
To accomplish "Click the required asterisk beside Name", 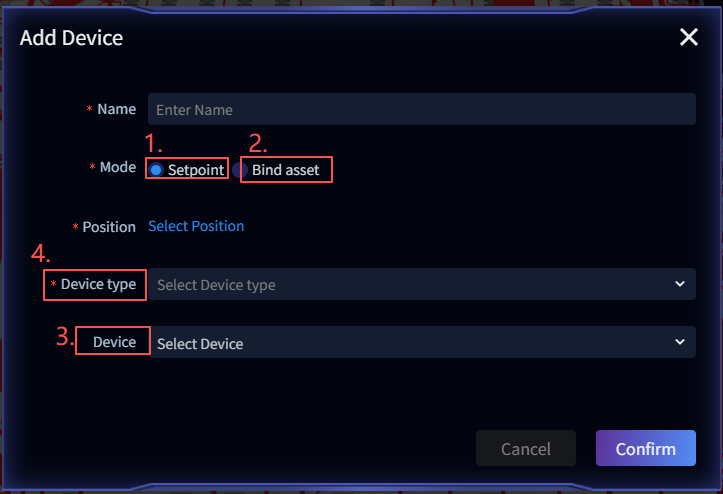I will click(x=90, y=109).
